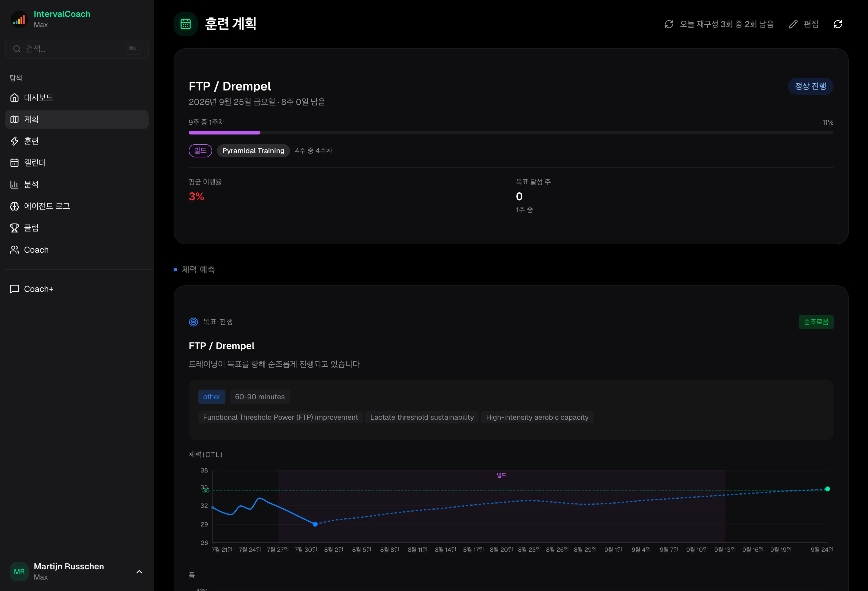Screen dimensions: 868x591
Task: Click the ⌘K shortcut badge
Action: [x=133, y=49]
